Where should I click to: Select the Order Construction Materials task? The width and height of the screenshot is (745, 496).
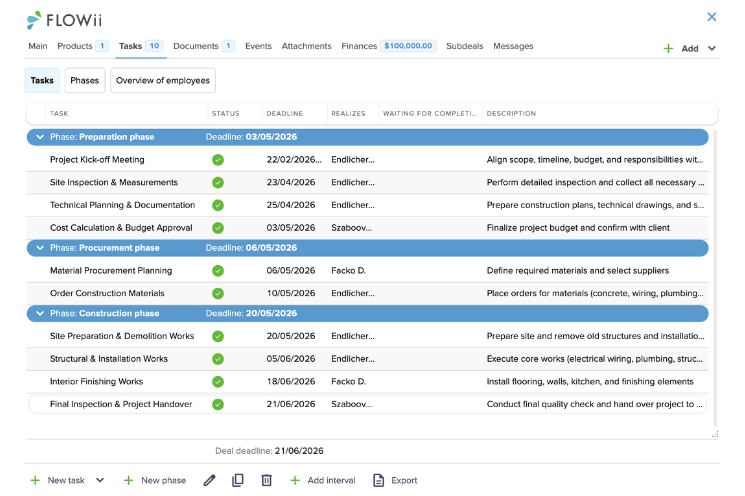pyautogui.click(x=367, y=294)
